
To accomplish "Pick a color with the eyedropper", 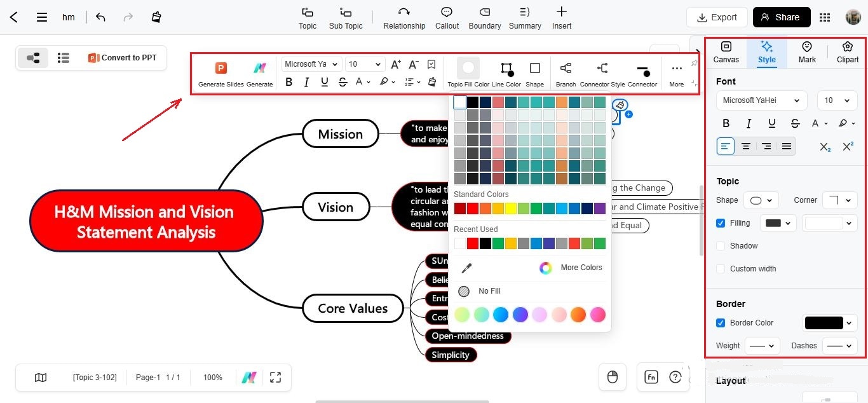I will pyautogui.click(x=466, y=268).
